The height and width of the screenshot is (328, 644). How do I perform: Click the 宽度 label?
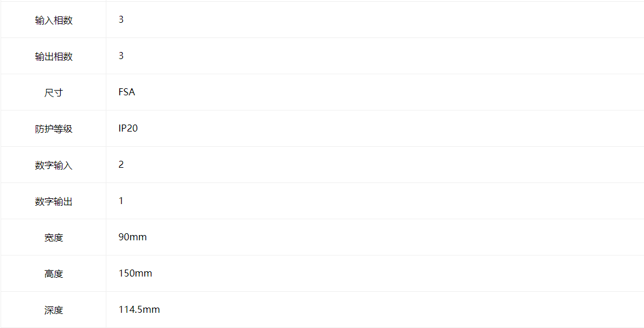[53, 237]
